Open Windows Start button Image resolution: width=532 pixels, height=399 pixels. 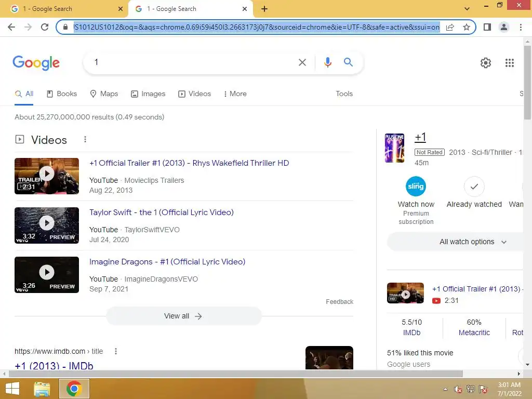click(12, 389)
